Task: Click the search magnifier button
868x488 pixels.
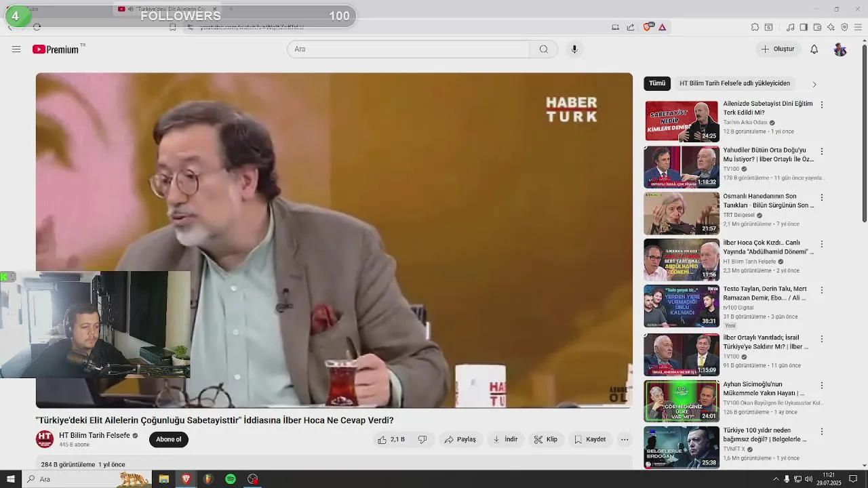Action: [544, 49]
